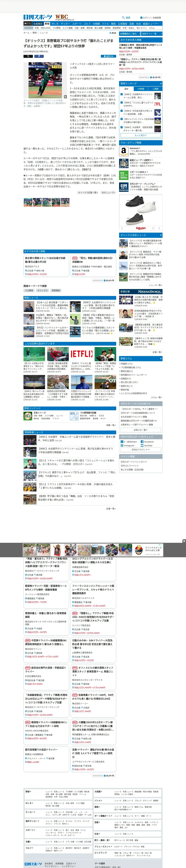Select the ゴルフ main nav tab
Image resolution: width=186 pixels, height=868 pixels.
[x=87, y=24]
